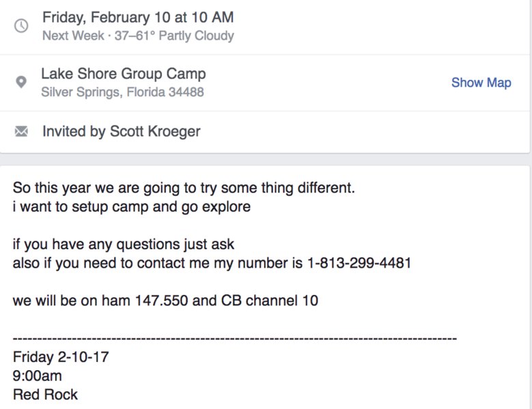Click the first description sentence about this year

click(184, 188)
